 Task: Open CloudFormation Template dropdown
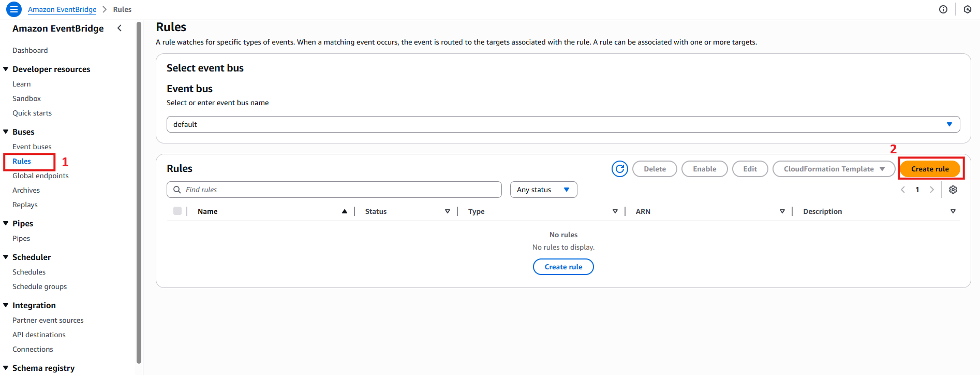click(834, 169)
